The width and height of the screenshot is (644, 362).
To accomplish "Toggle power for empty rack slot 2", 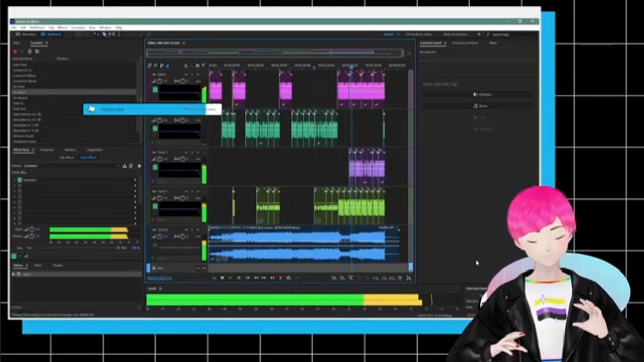I will click(x=20, y=186).
